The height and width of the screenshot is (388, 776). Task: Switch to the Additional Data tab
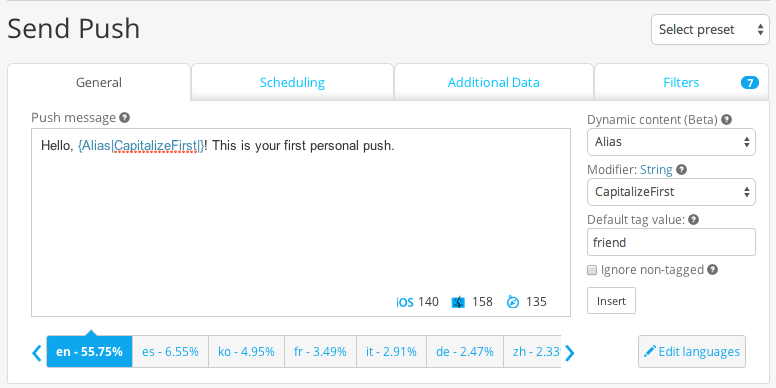click(x=493, y=82)
